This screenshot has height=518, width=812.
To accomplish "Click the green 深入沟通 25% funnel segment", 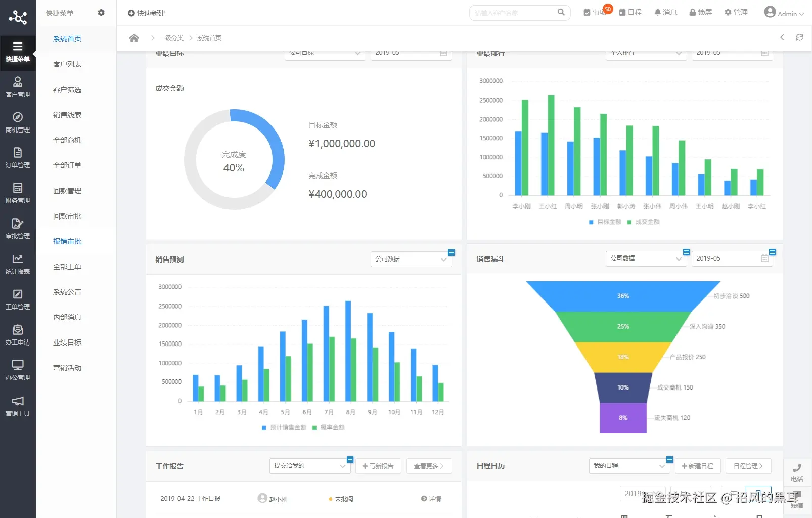I will 623,327.
